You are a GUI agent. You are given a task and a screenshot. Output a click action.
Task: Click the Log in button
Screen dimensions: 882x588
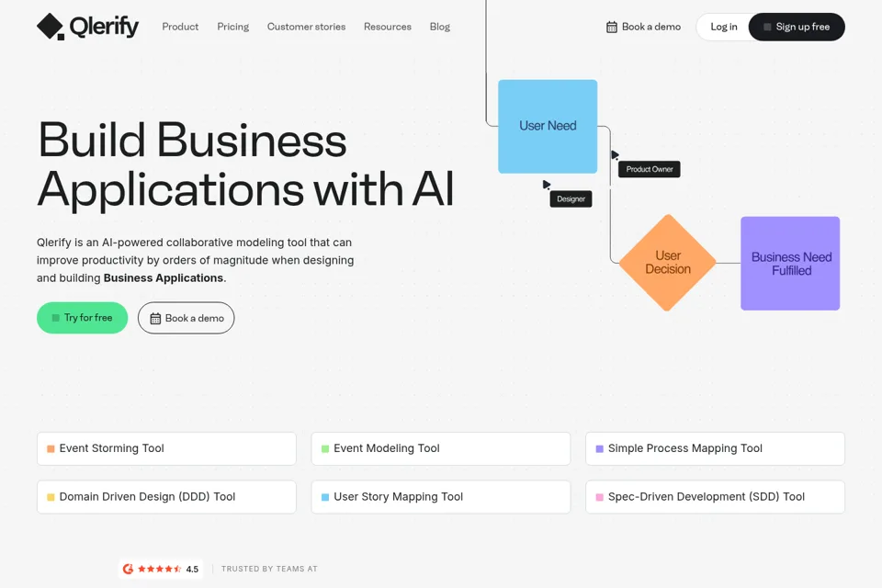click(723, 27)
